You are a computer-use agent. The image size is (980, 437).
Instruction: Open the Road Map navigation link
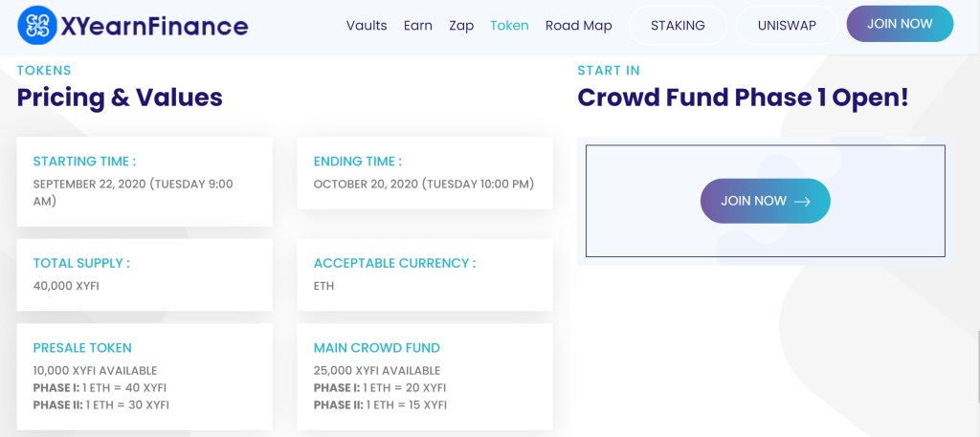(579, 26)
